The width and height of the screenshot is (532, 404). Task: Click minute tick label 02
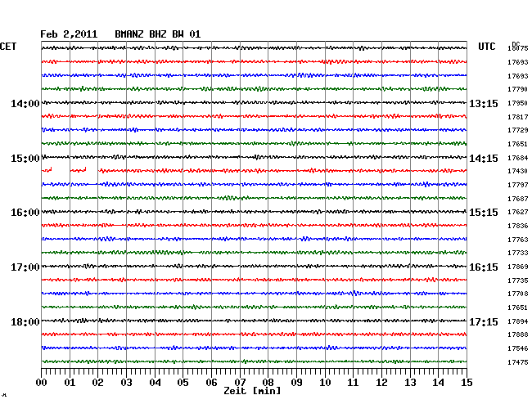(97, 383)
